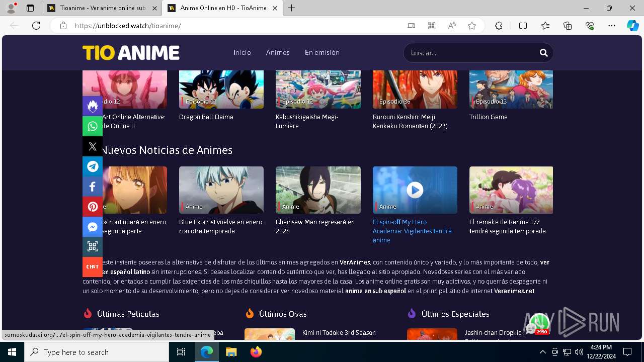Open Dragon Ball Daima title link

206,117
